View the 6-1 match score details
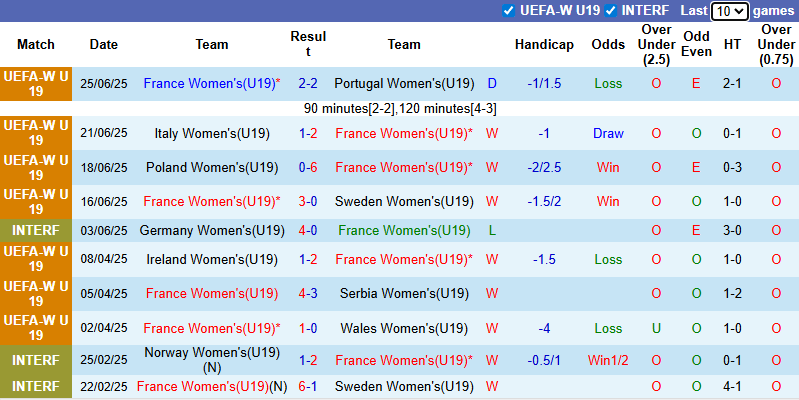799x400 pixels. click(x=308, y=386)
